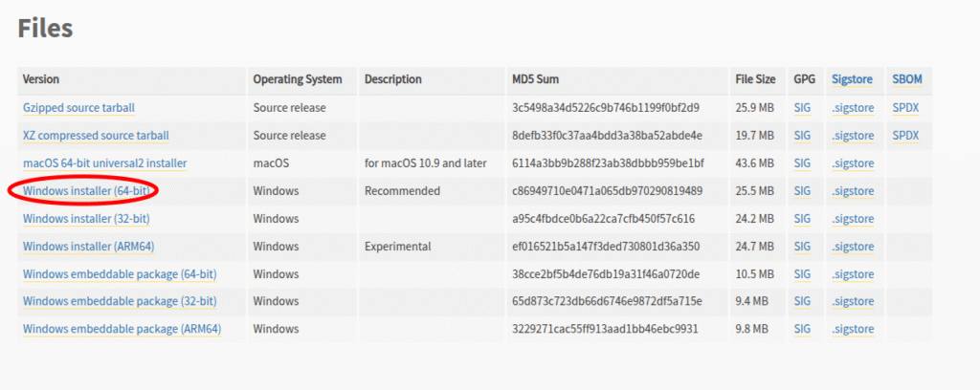
Task: Open the Sigstore column header link
Action: (853, 79)
